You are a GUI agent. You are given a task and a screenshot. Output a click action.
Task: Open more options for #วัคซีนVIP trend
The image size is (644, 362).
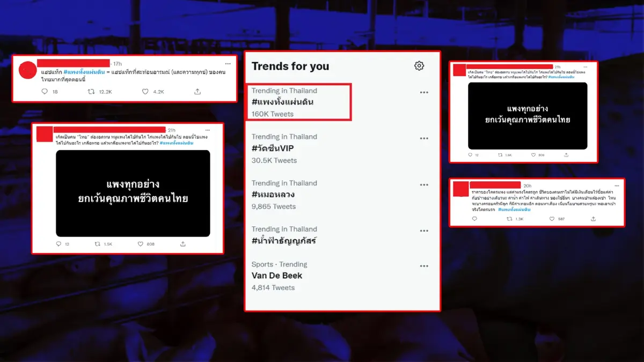[424, 138]
